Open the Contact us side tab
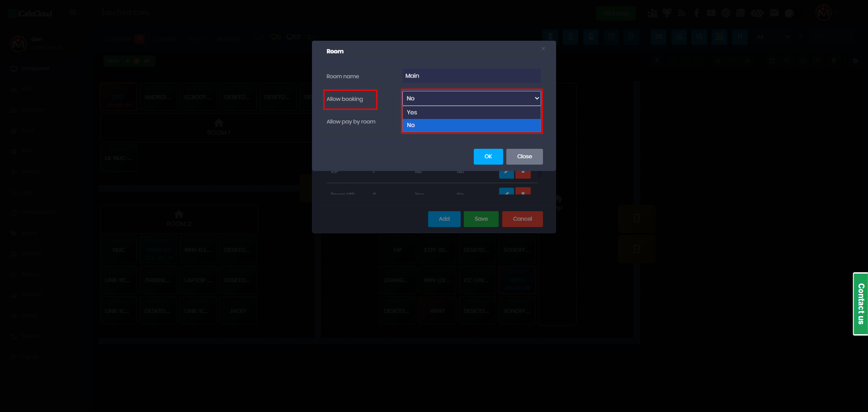Screen dimensions: 868x412 pos(860,303)
